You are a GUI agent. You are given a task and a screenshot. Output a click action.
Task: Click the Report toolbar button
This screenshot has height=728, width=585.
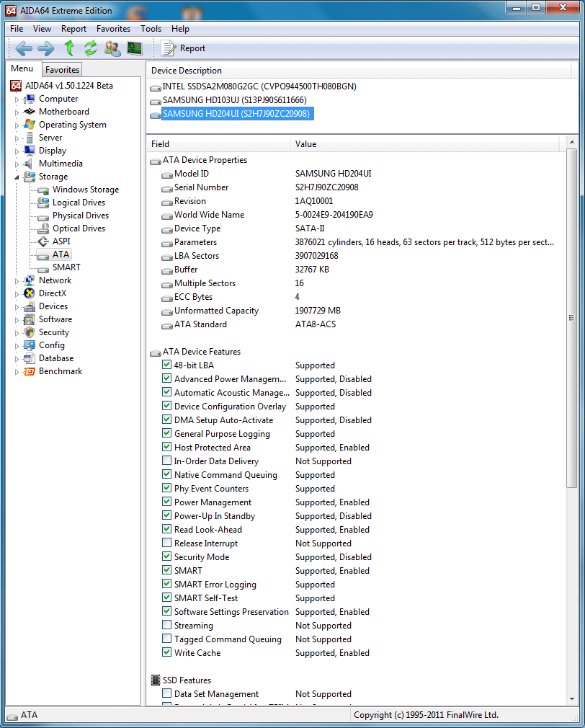coord(183,48)
